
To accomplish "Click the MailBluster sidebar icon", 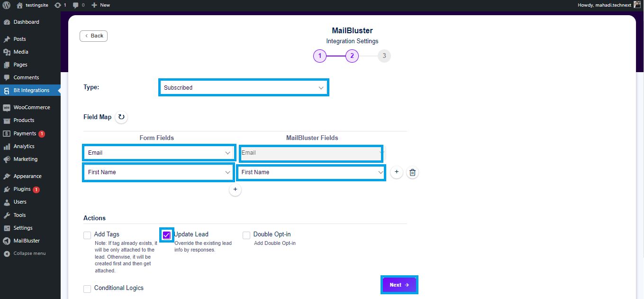I will (7, 241).
